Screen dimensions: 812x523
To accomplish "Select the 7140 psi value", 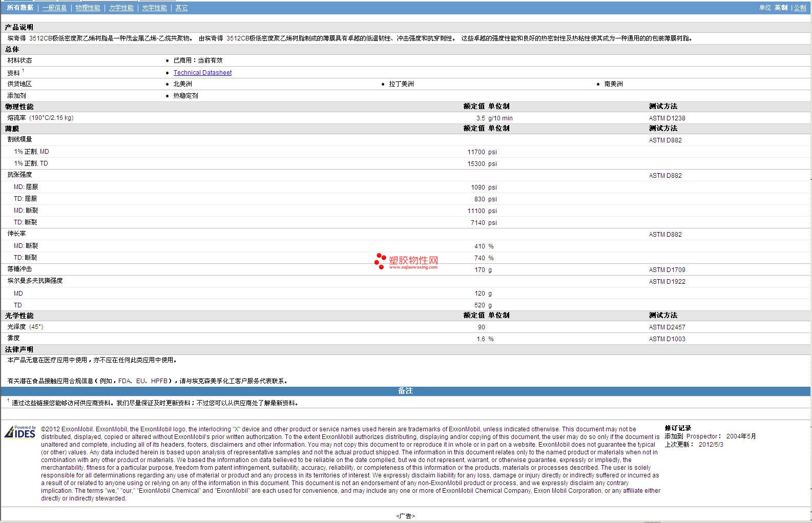I will tap(484, 223).
